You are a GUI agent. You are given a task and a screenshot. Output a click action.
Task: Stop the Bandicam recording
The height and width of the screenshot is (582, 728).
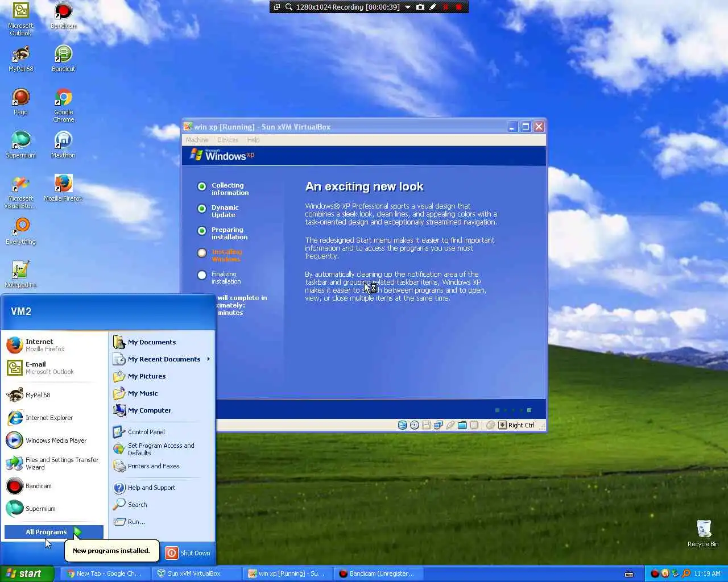pyautogui.click(x=459, y=7)
